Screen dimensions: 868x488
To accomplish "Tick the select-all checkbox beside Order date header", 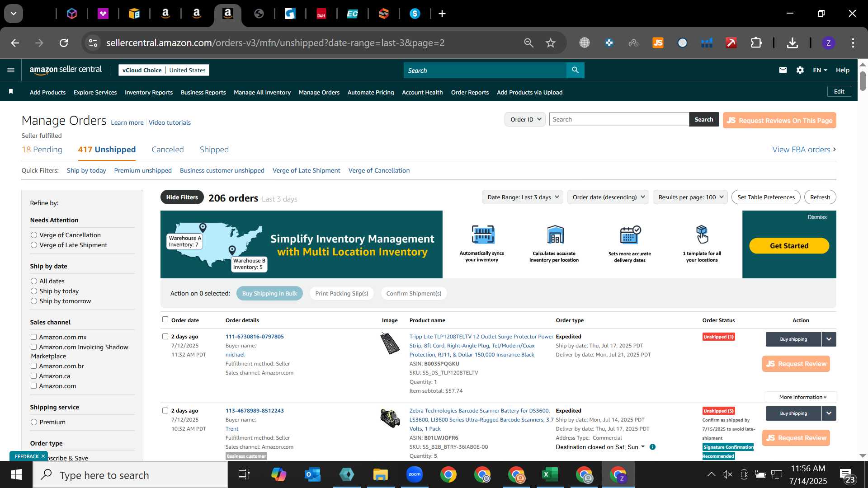I will click(165, 319).
